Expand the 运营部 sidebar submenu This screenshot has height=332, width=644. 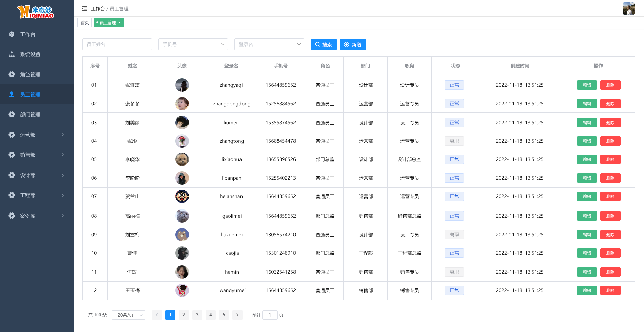[x=63, y=135]
